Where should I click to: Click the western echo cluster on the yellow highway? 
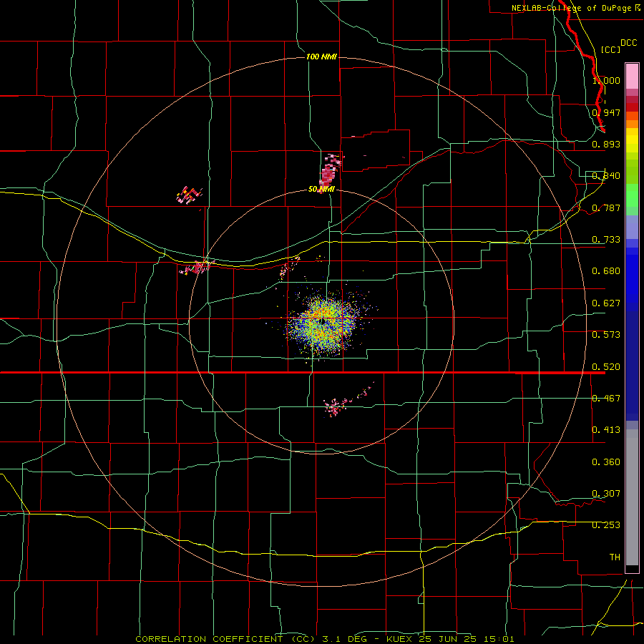tap(197, 268)
